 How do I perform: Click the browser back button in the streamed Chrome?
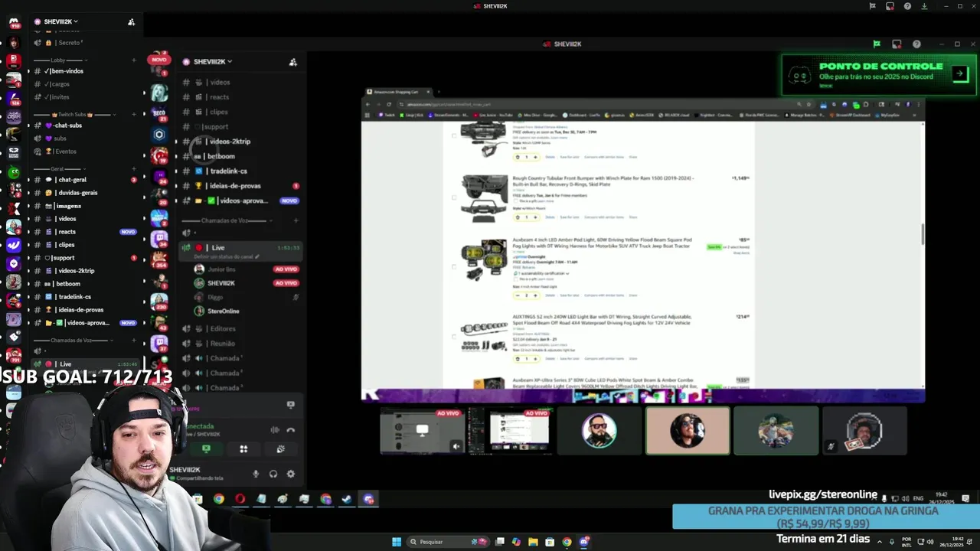pos(367,104)
